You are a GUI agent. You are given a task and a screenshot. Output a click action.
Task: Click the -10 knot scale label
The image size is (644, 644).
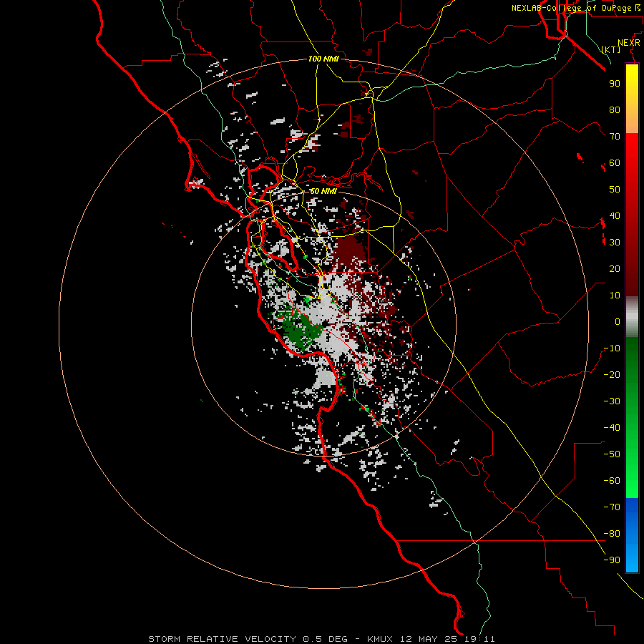[612, 348]
